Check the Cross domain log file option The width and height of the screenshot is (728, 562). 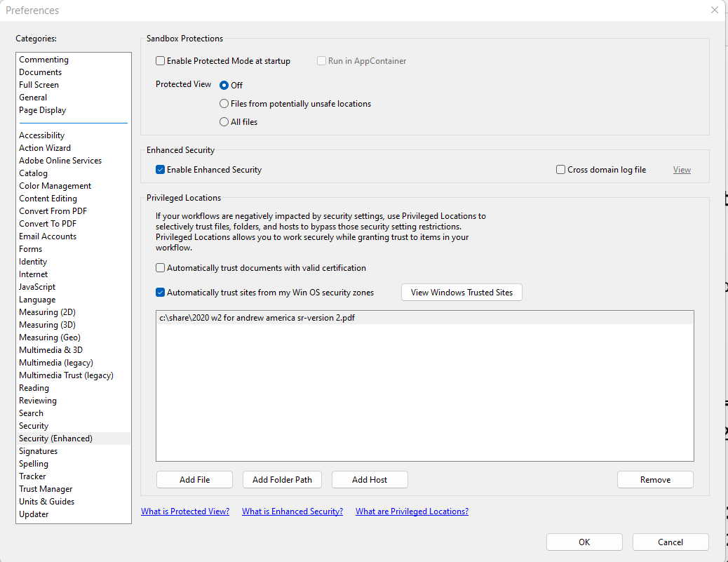click(x=560, y=169)
